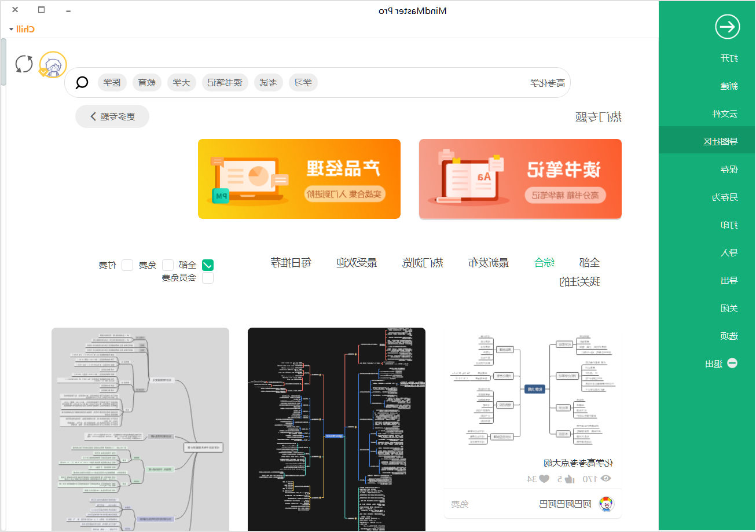
Task: Click the 读书笔记 search tag
Action: pos(225,83)
